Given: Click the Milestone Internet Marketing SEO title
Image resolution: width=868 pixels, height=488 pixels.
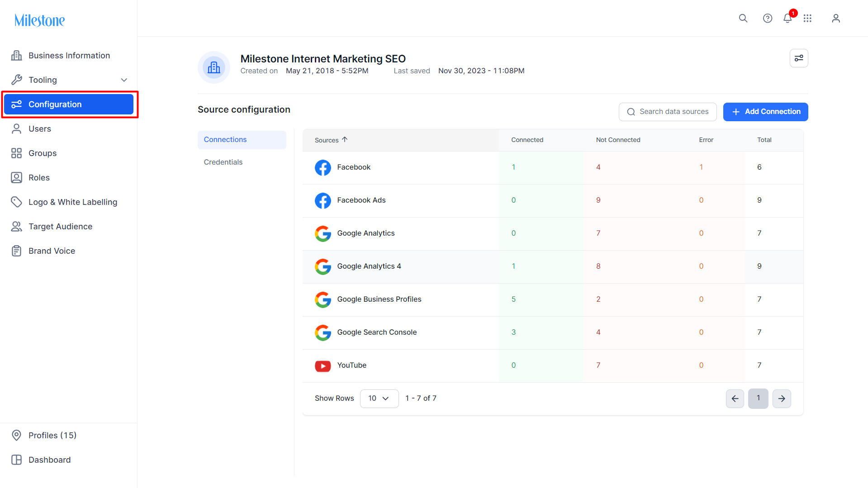Looking at the screenshot, I should point(323,59).
